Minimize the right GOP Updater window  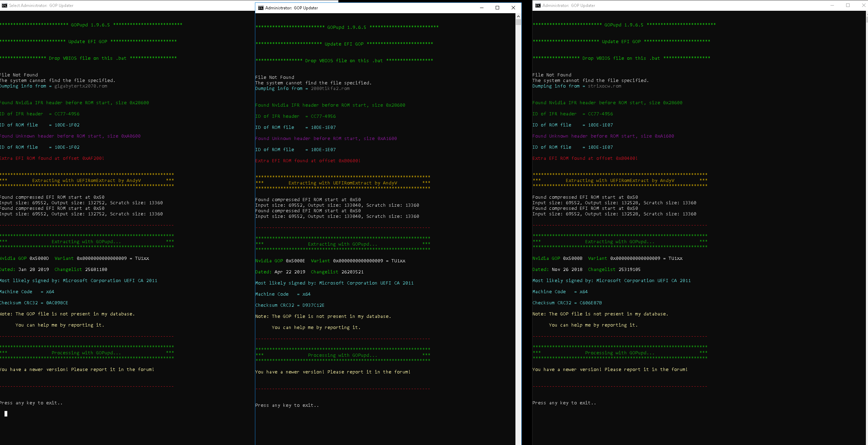(832, 6)
